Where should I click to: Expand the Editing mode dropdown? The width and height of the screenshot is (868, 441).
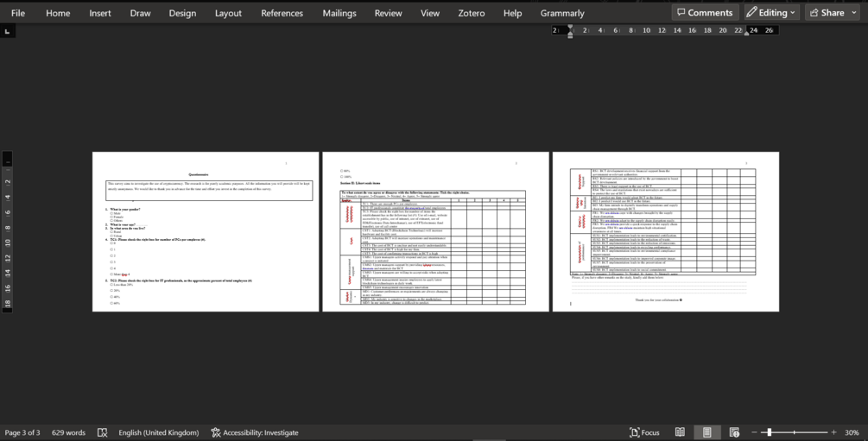pos(771,13)
